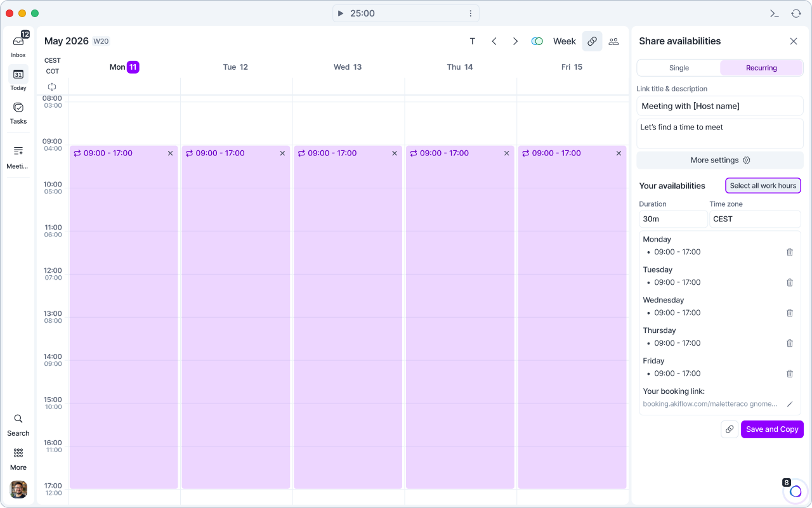812x508 pixels.
Task: Click the W20 week badge
Action: click(101, 41)
